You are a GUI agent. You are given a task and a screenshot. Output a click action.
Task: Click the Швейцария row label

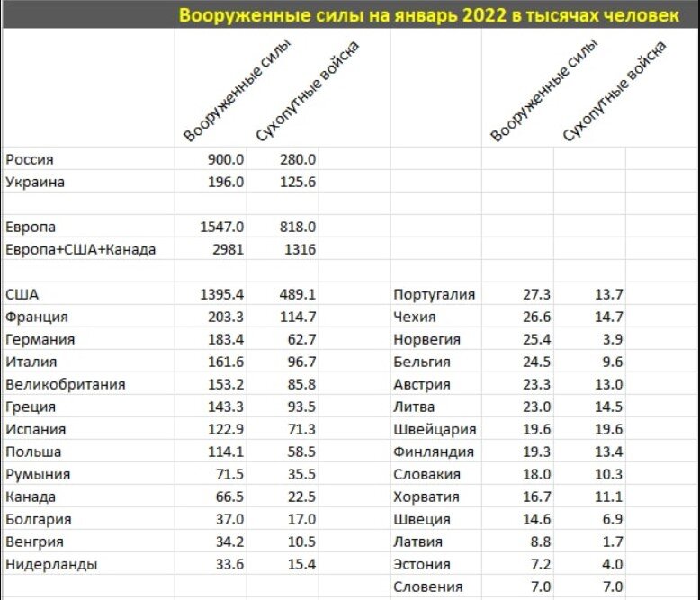click(435, 429)
